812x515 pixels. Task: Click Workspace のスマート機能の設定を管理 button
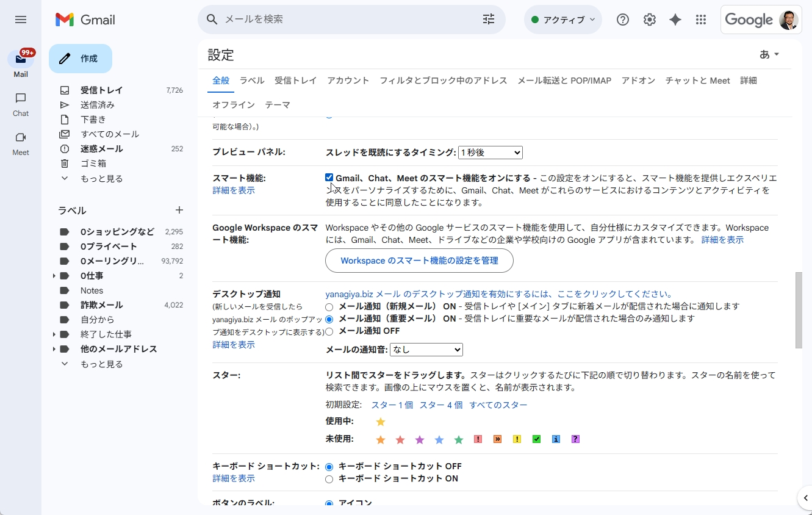click(419, 261)
